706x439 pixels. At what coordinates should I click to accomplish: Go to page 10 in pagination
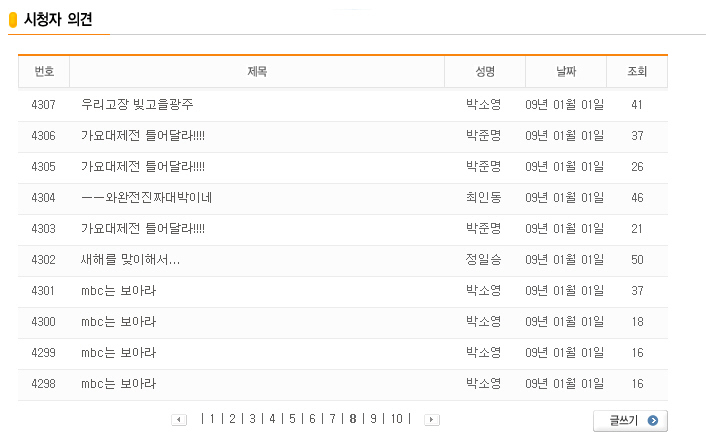(x=397, y=419)
